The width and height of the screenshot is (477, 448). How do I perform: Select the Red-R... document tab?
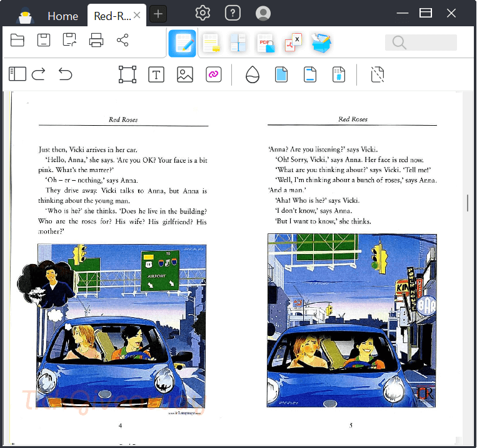click(x=113, y=16)
